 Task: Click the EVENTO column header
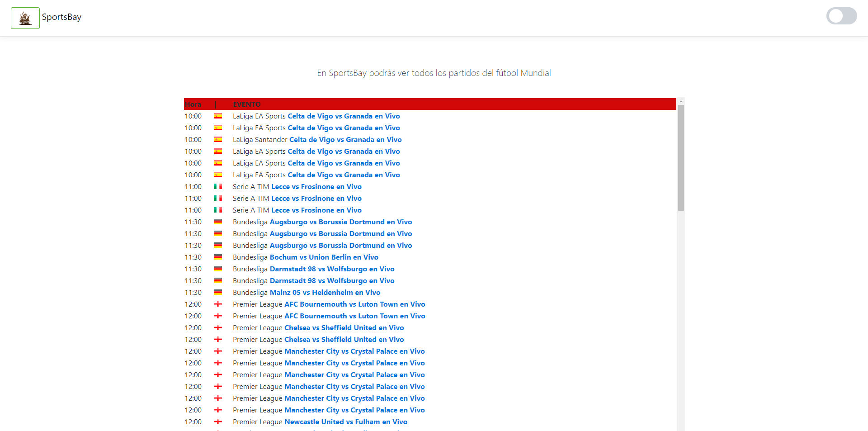[247, 104]
